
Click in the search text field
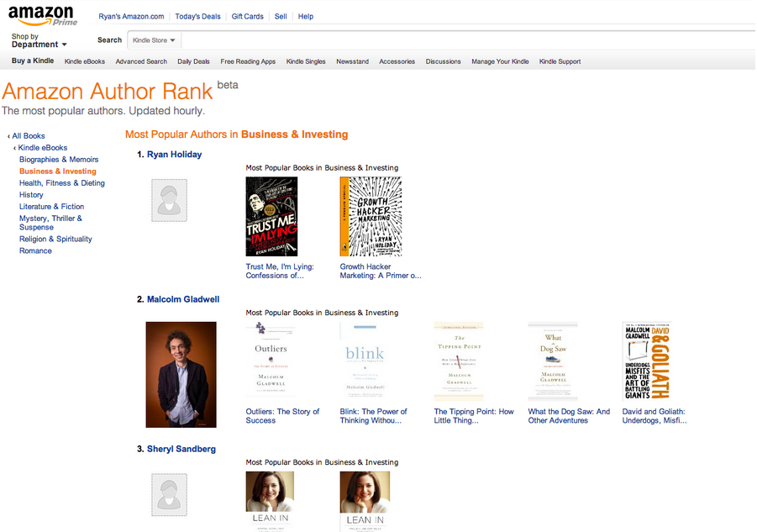point(469,40)
